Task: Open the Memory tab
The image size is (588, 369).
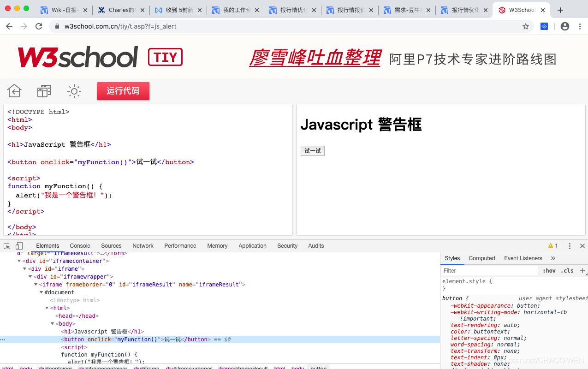Action: (x=217, y=246)
